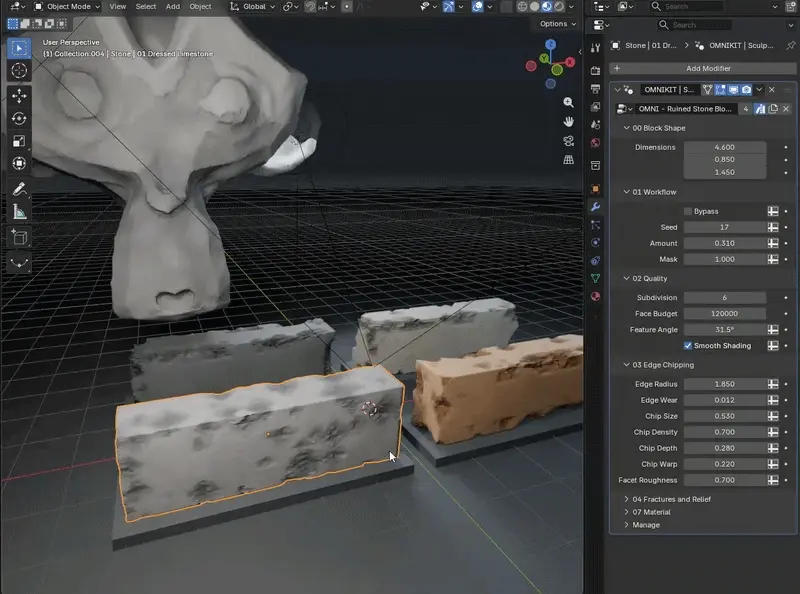Toggle modifier edit mode display
This screenshot has width=800, height=594.
pos(720,90)
